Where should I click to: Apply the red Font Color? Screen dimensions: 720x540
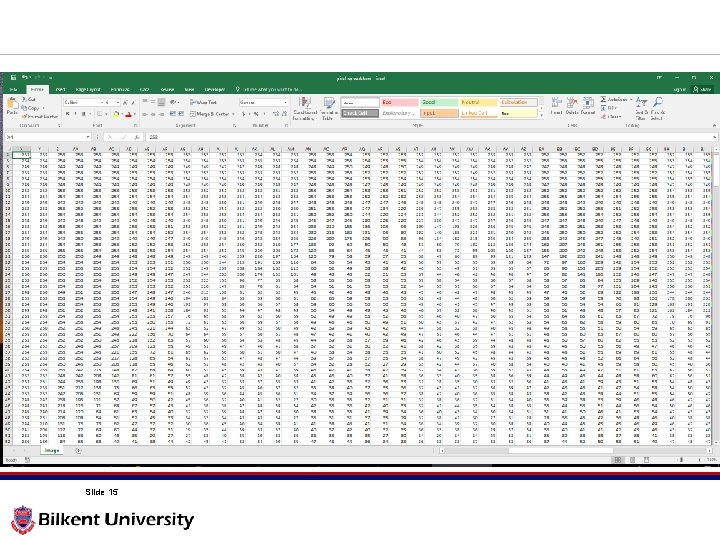click(x=129, y=114)
